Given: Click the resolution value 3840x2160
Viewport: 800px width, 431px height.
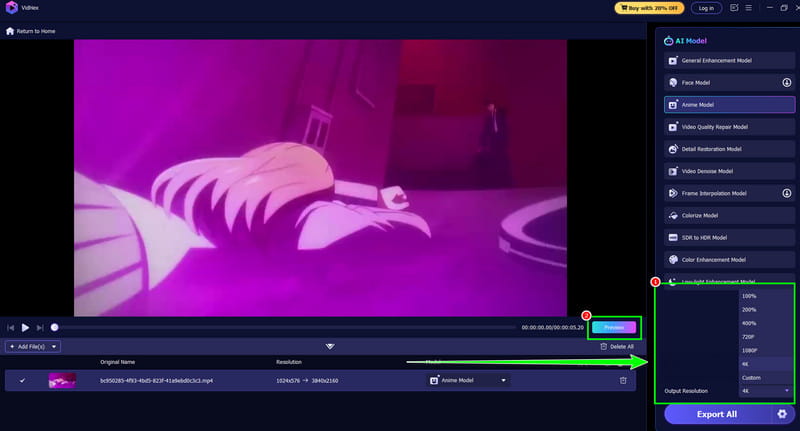Looking at the screenshot, I should tap(325, 381).
